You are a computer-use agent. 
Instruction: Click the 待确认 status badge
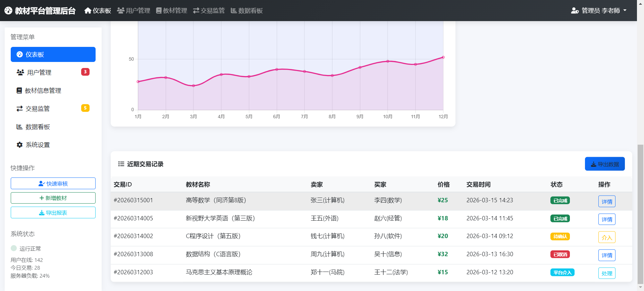click(x=560, y=236)
